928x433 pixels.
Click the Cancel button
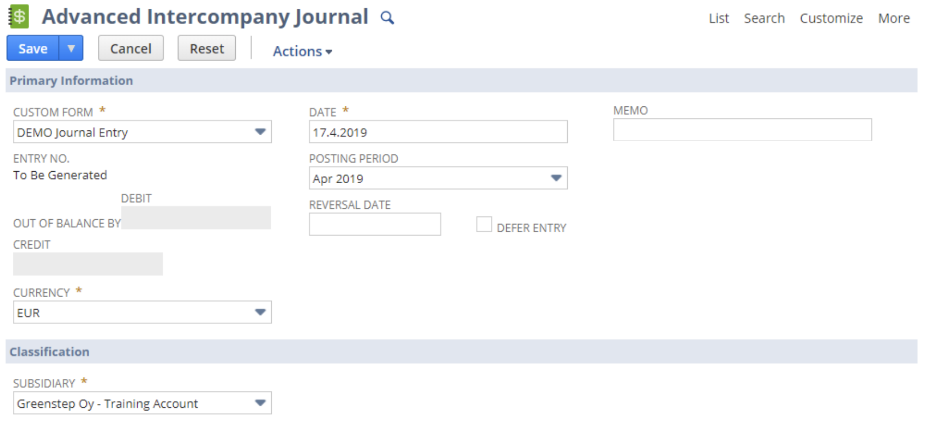pyautogui.click(x=131, y=48)
